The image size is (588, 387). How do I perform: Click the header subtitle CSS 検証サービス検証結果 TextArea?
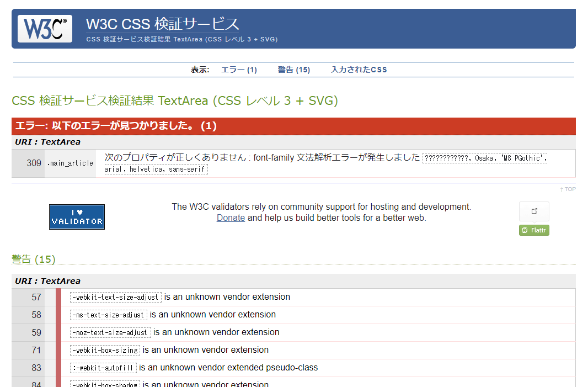pyautogui.click(x=182, y=39)
